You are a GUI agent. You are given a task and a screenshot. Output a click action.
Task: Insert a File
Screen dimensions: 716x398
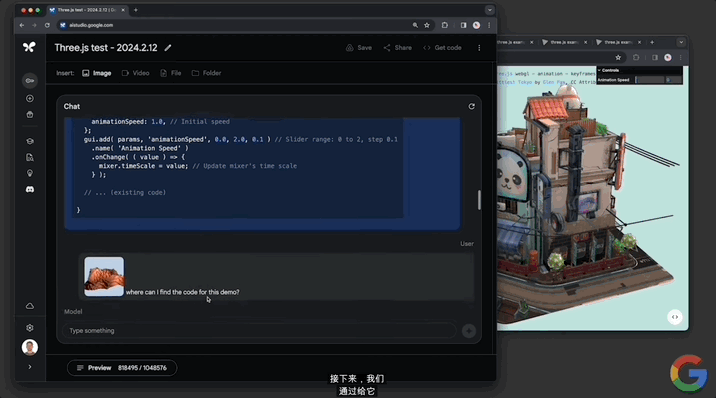click(x=171, y=73)
